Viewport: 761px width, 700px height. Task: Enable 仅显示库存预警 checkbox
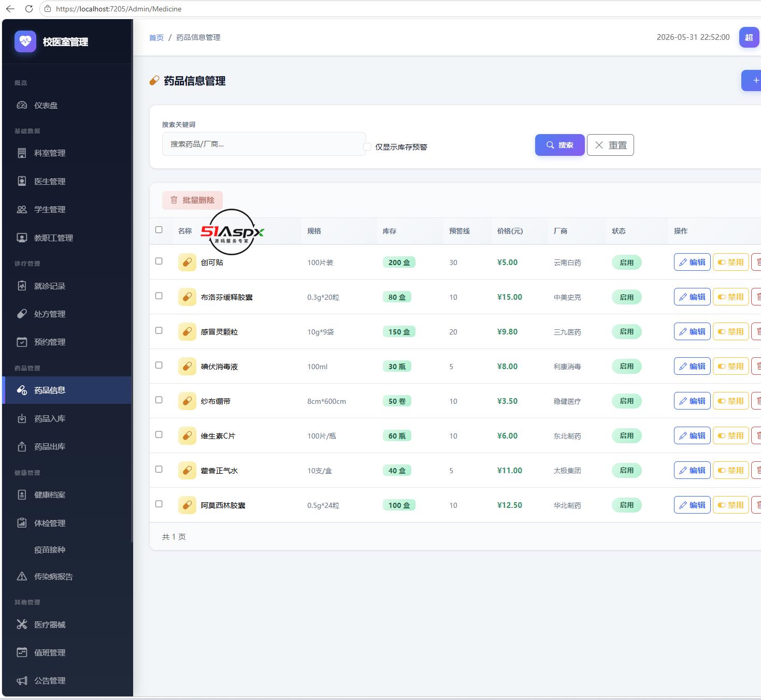(x=367, y=147)
